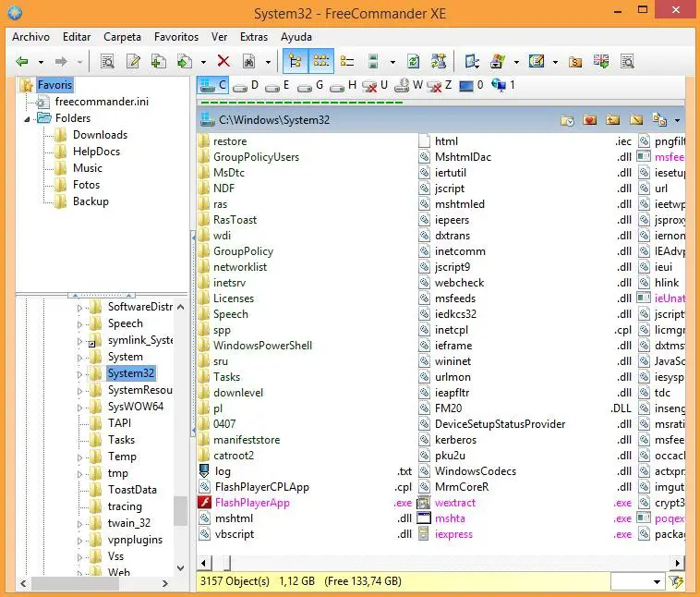Delete selection with red X icon
The width and height of the screenshot is (700, 597).
pyautogui.click(x=223, y=61)
